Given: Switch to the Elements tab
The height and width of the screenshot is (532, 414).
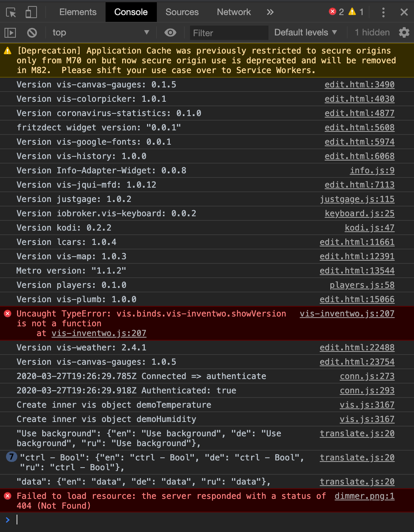Looking at the screenshot, I should point(78,12).
